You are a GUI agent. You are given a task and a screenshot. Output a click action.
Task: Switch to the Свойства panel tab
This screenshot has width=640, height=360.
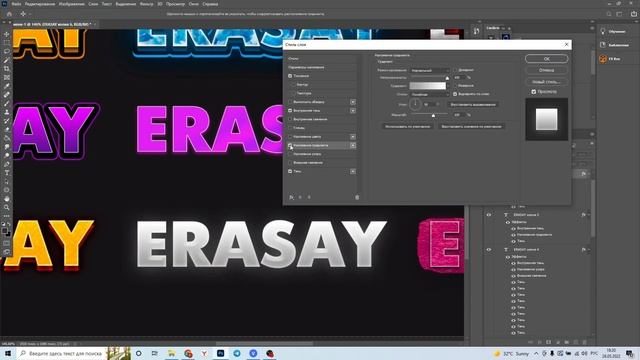(x=493, y=28)
